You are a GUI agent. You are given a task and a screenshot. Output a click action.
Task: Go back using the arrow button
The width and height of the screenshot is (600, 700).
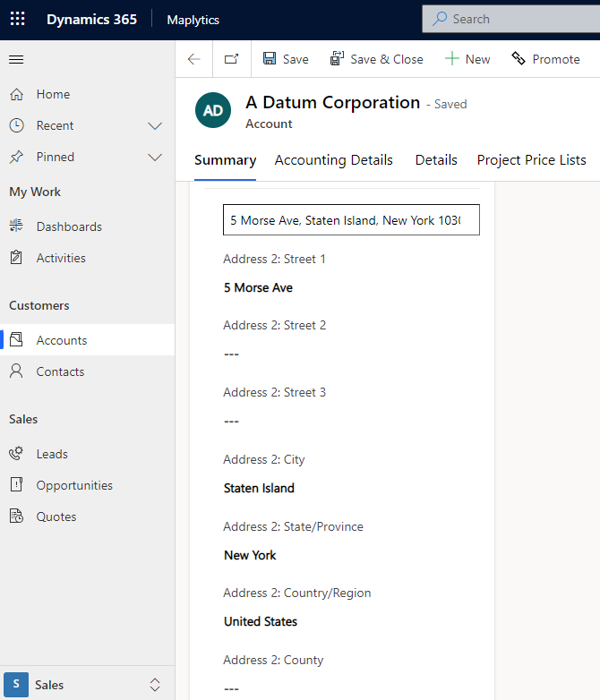[x=194, y=59]
